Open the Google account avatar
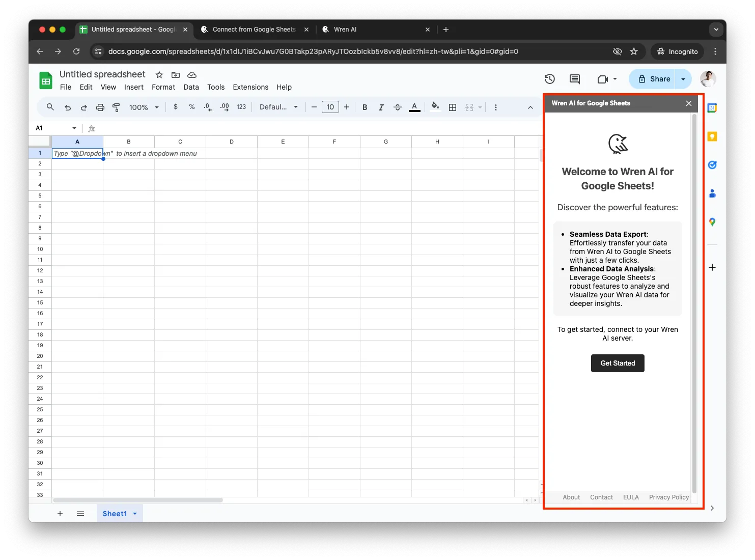755x560 pixels. (708, 79)
